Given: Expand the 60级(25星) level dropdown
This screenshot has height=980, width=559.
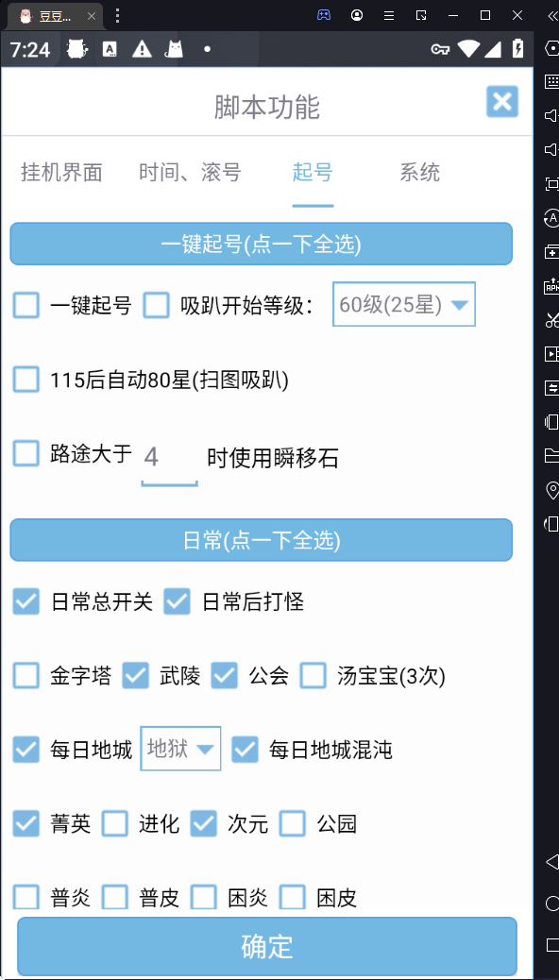Looking at the screenshot, I should coord(404,304).
